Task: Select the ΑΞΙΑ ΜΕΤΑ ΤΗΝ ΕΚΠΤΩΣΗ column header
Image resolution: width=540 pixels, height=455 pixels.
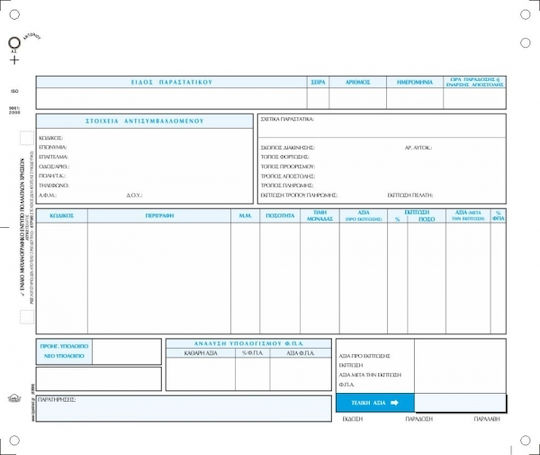Action: pyautogui.click(x=468, y=215)
